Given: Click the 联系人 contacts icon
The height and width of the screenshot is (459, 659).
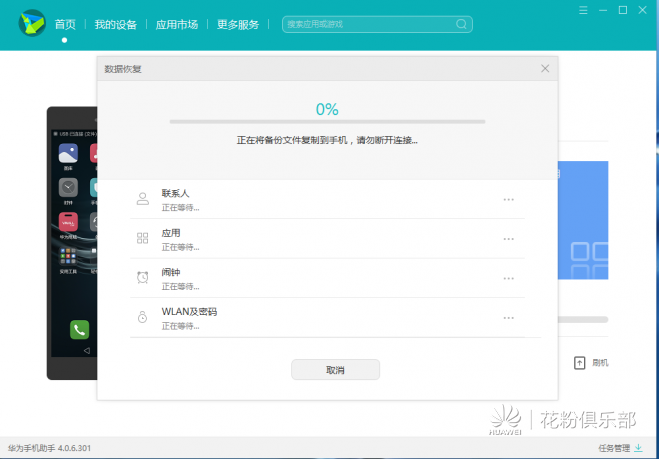Looking at the screenshot, I should pos(142,199).
